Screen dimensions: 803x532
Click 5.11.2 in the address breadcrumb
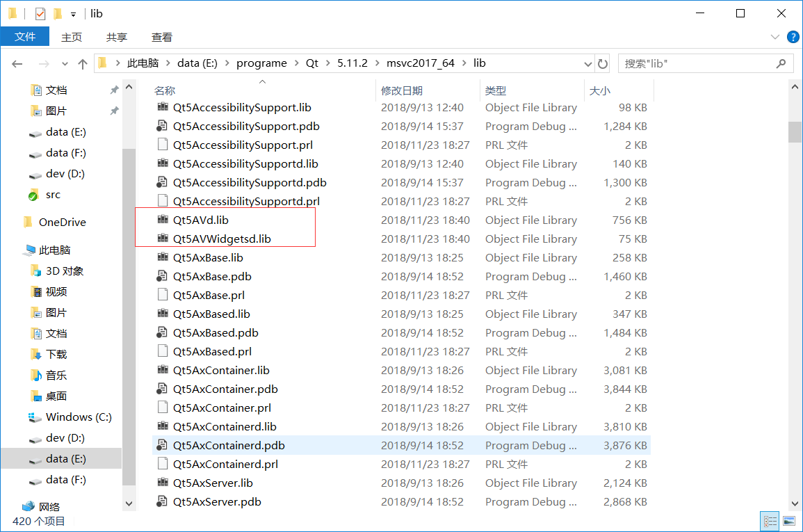pyautogui.click(x=352, y=63)
